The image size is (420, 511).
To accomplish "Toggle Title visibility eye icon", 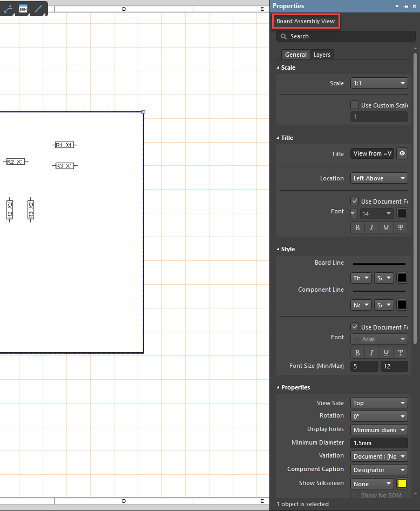I will pyautogui.click(x=402, y=153).
